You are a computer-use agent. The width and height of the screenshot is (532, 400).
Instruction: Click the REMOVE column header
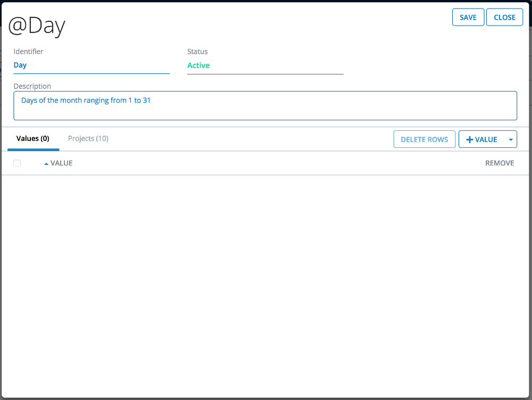[x=499, y=163]
